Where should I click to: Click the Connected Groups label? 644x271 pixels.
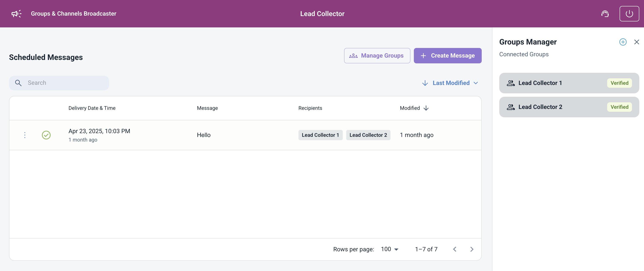coord(524,54)
